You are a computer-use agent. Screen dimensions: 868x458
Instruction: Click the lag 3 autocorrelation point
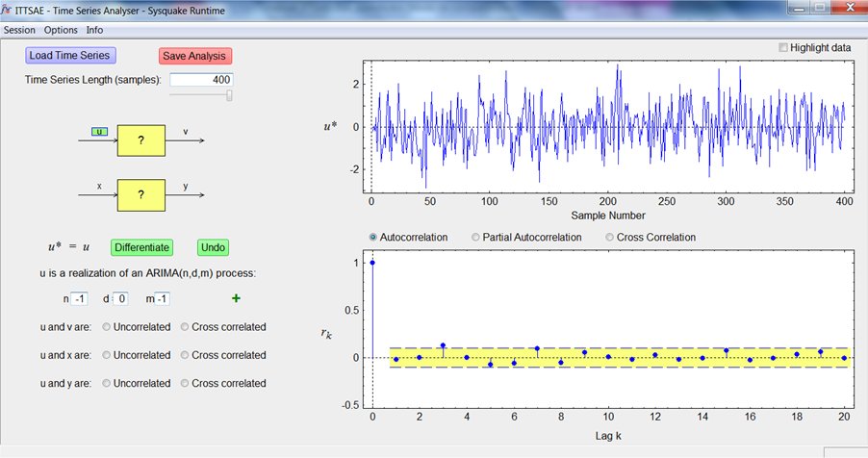[x=443, y=345]
